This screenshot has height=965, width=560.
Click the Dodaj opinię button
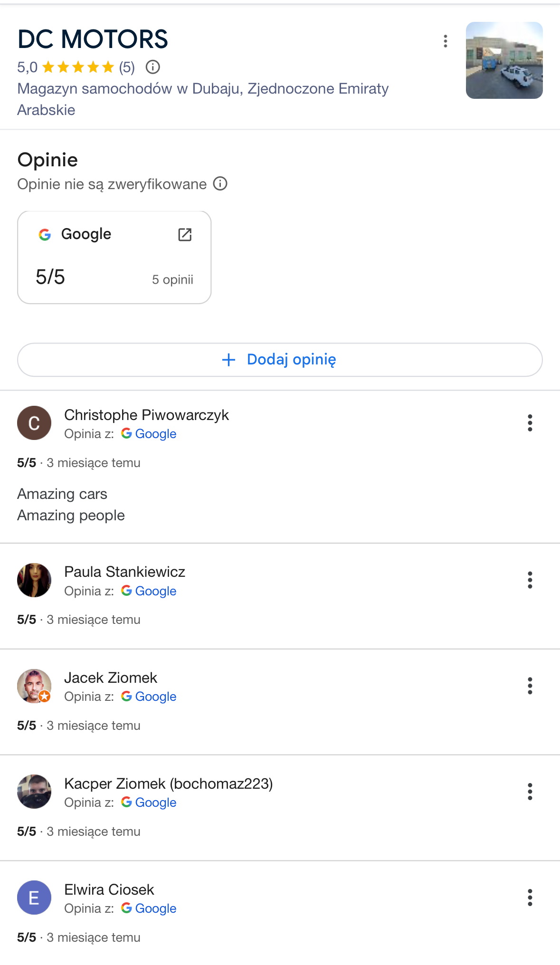point(280,360)
